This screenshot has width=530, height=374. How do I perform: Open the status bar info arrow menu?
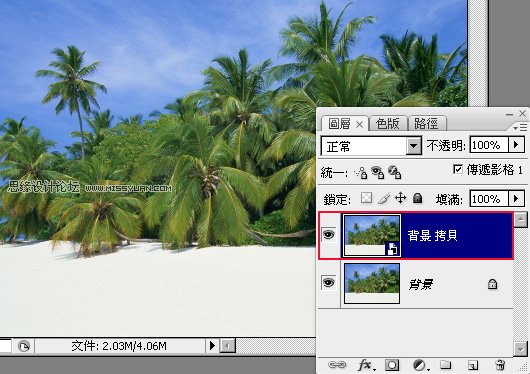[212, 346]
